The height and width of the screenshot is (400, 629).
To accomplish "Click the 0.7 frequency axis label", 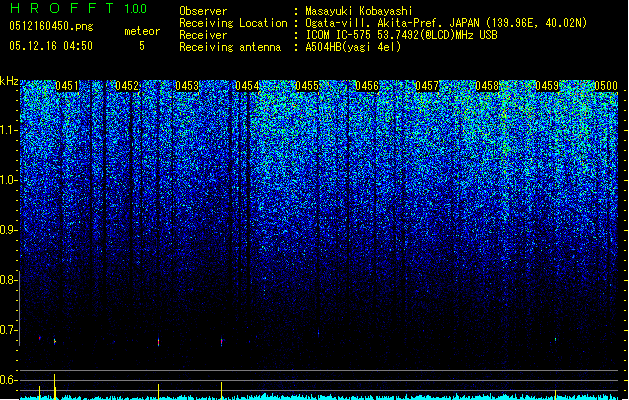I will (x=8, y=330).
